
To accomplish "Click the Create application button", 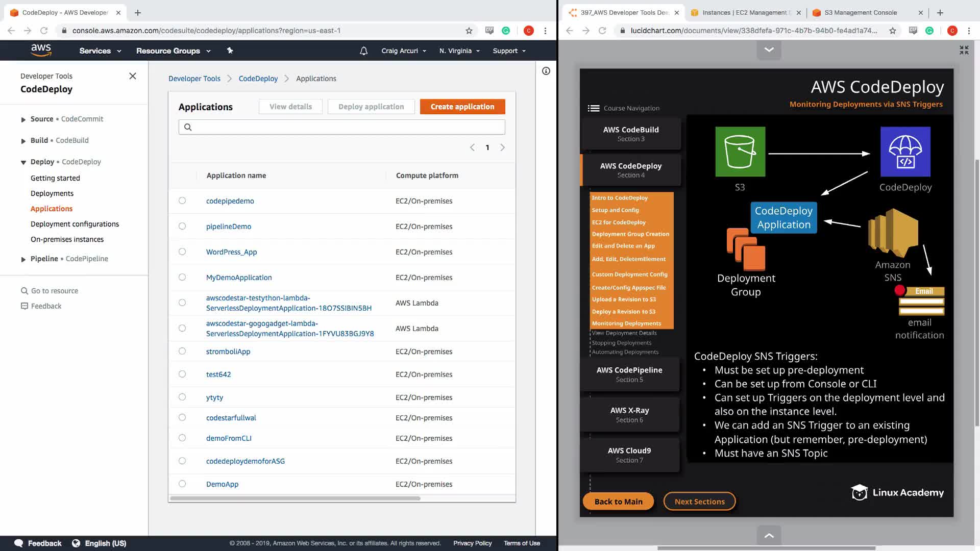I will [462, 107].
